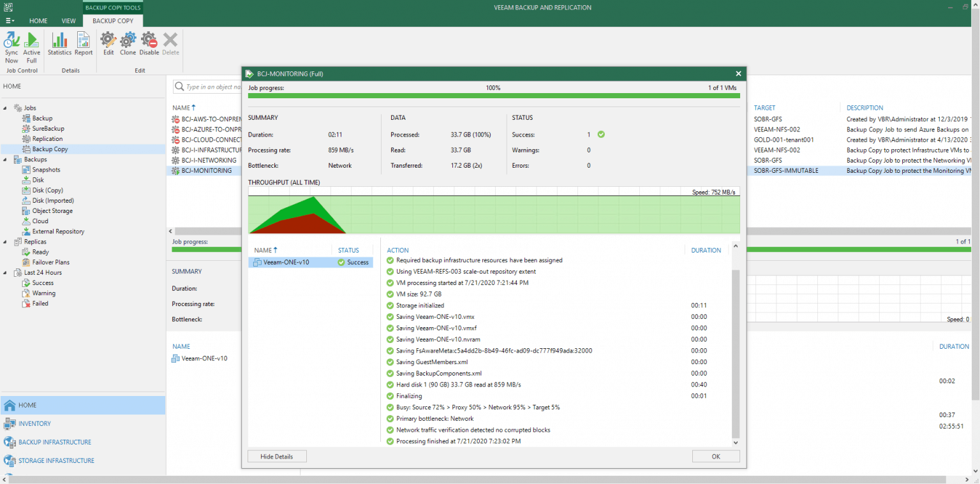Collapse the Last 24 Hours node

point(5,272)
